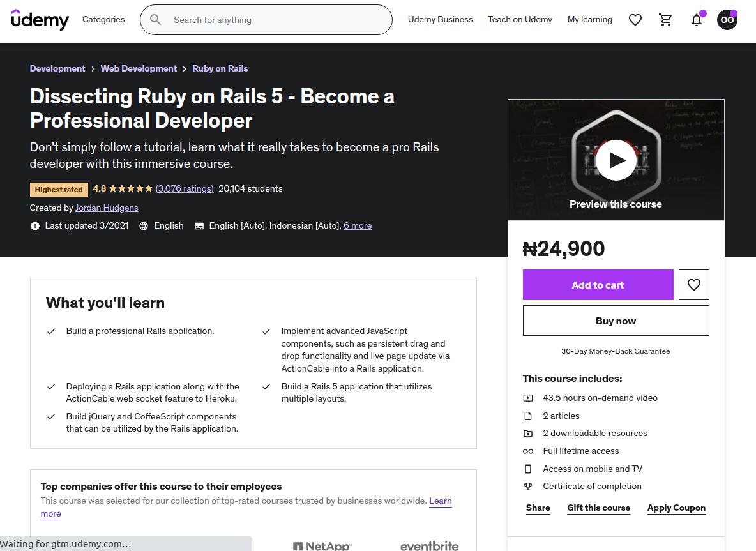Click 'Implement advanced JavaScript components' item
Viewport: 756px width, 551px height.
(365, 349)
